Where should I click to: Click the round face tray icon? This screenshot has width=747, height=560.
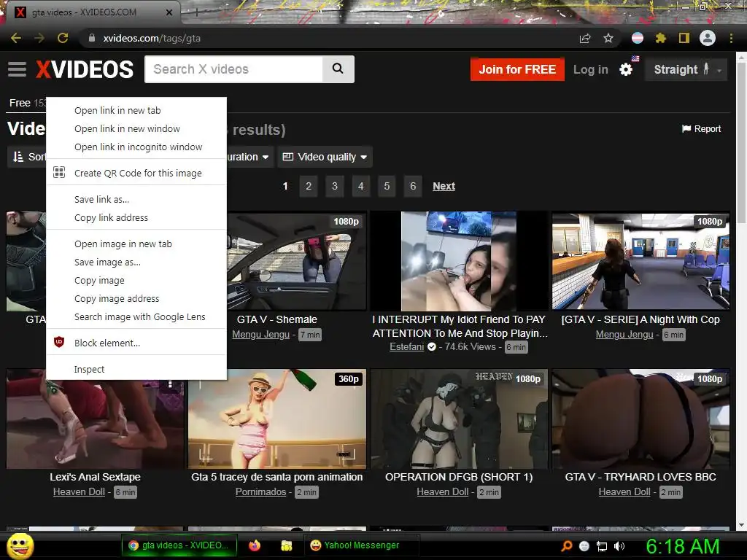(584, 546)
